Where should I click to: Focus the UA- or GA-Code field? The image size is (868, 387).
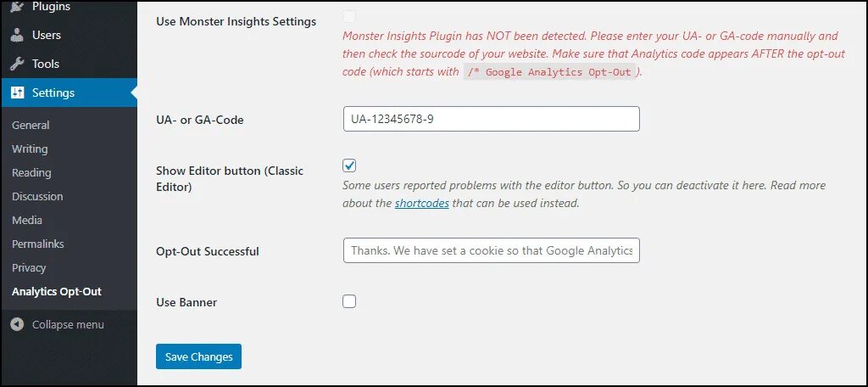point(491,120)
